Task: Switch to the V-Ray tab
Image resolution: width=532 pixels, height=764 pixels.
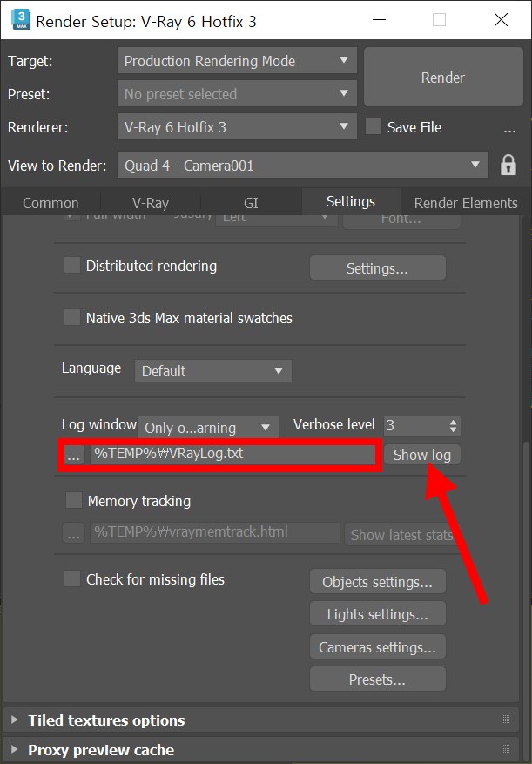Action: tap(151, 203)
